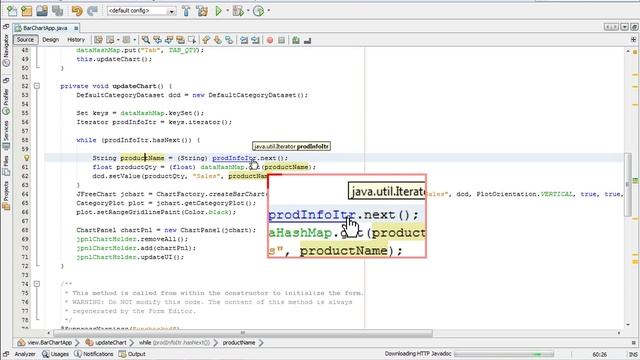This screenshot has width=640, height=360.
Task: Click productName in the breadcrumb bar
Action: pos(239,342)
